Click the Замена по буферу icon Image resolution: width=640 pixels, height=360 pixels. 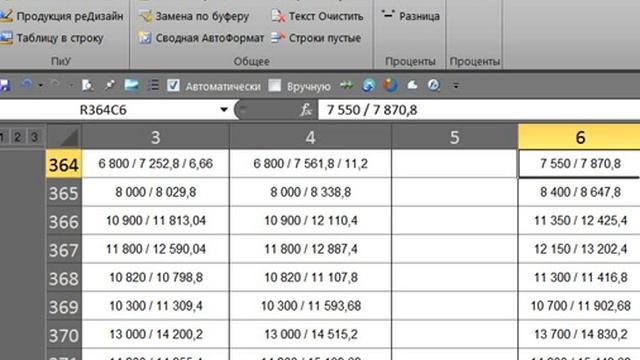click(x=145, y=16)
